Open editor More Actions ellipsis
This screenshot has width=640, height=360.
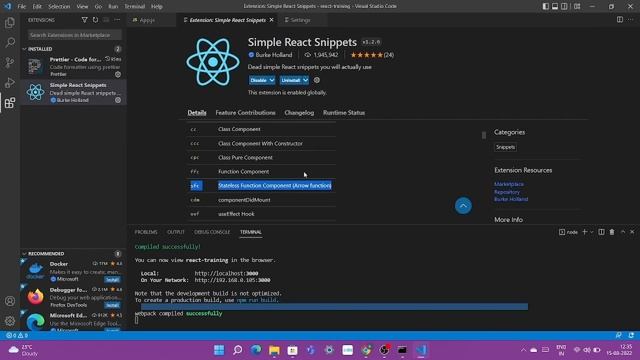click(631, 20)
